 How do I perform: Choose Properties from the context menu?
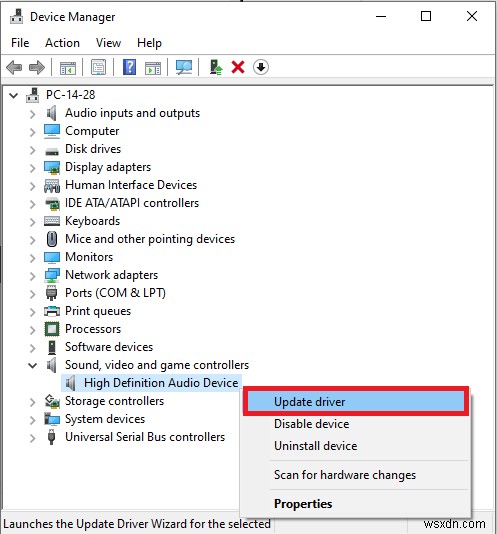356,504
